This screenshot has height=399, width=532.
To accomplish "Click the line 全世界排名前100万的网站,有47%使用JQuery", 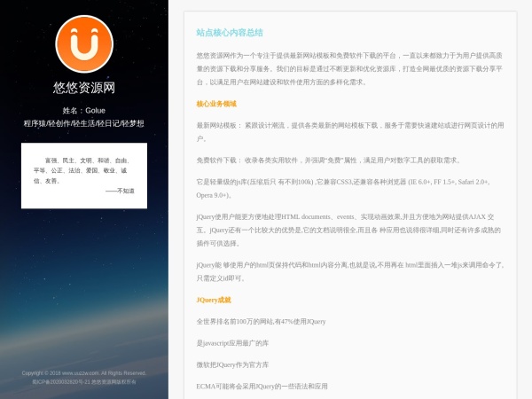I will tap(261, 322).
